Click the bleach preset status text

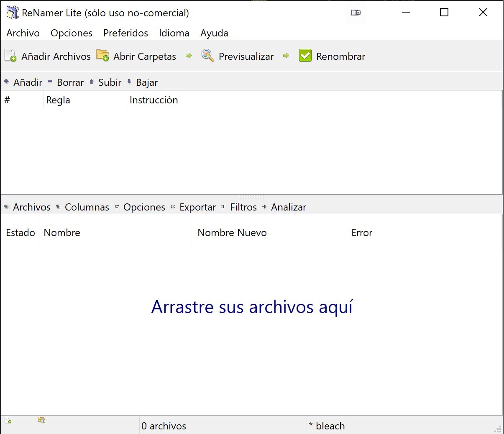pyautogui.click(x=327, y=426)
